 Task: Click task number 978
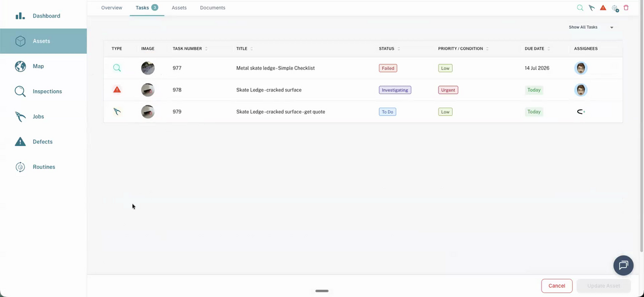(177, 90)
